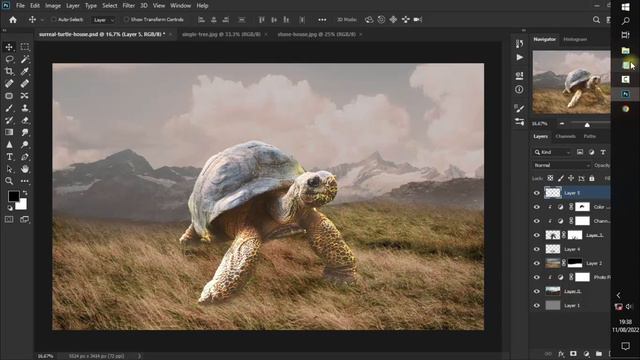
Task: Toggle lock all padlock icon
Action: click(592, 178)
